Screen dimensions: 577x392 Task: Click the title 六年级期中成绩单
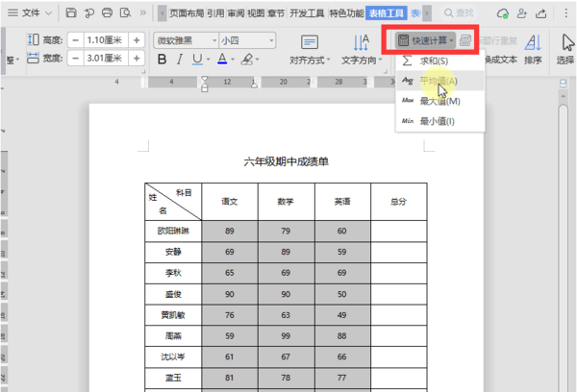(x=286, y=161)
